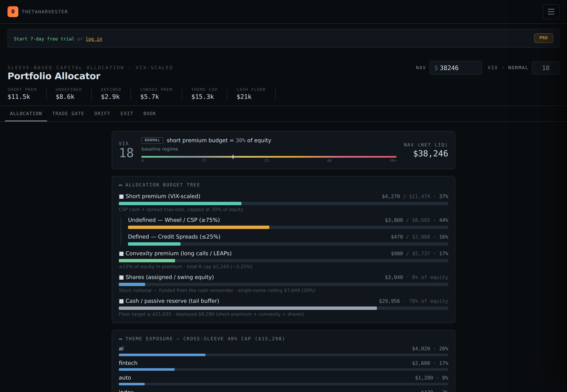
Task: Click the Shares square marker icon
Action: (121, 277)
